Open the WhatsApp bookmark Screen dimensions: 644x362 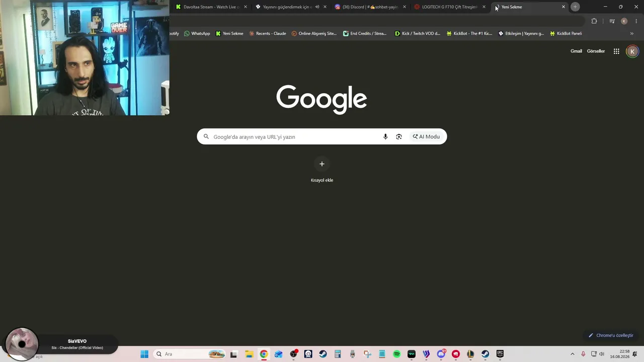point(197,34)
